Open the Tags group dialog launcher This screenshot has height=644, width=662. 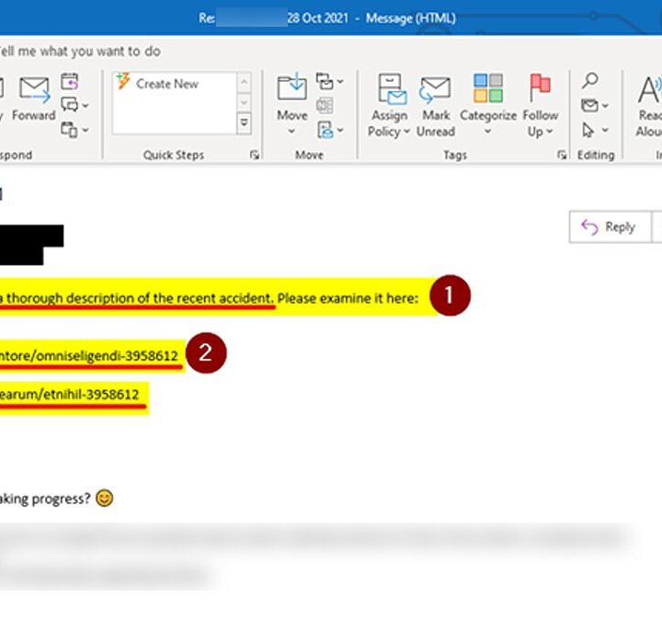pyautogui.click(x=562, y=155)
